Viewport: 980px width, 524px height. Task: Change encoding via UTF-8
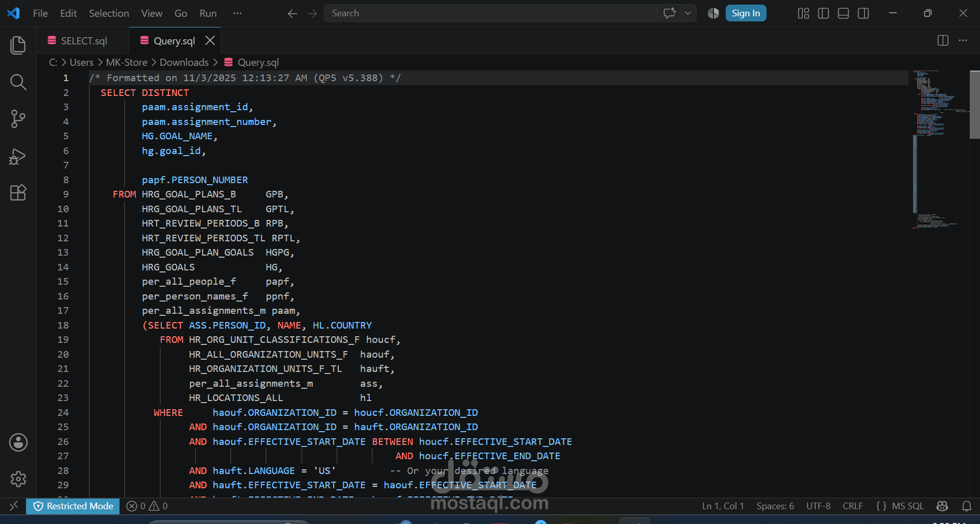pos(818,506)
